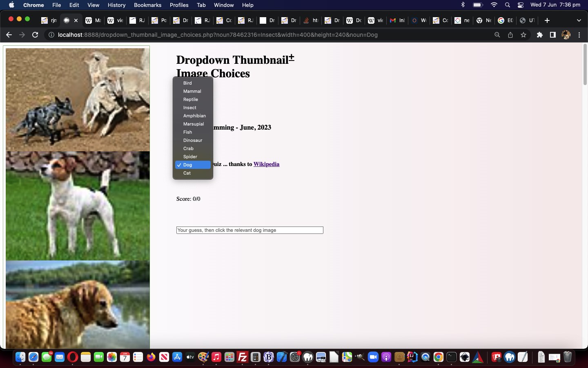Switch to the first 'rjn' tab
The image size is (588, 368).
coord(49,20)
